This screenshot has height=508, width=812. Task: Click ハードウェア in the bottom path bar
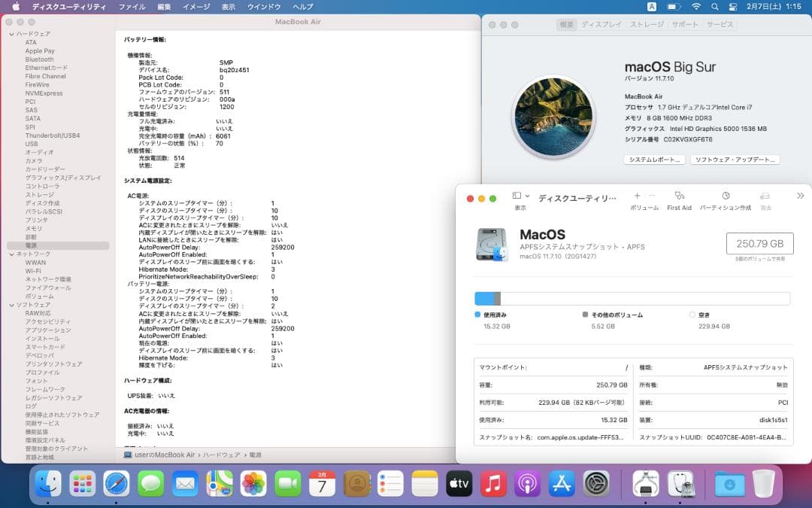[221, 455]
